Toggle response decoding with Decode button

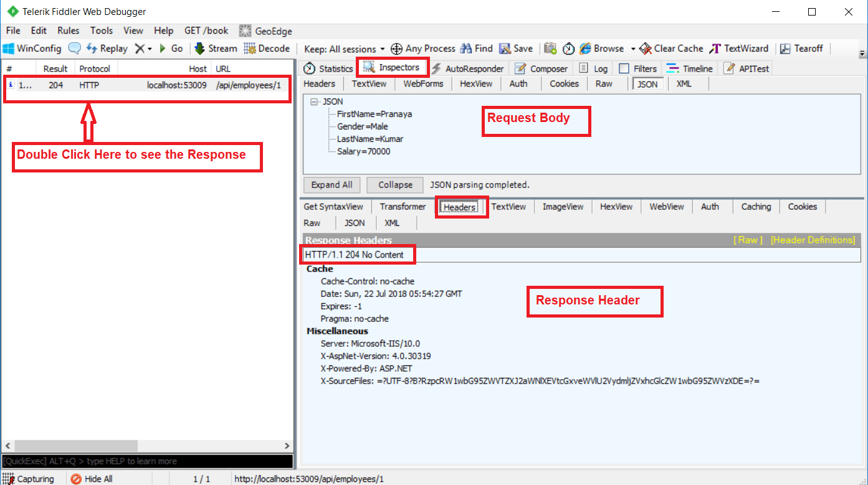tap(267, 48)
